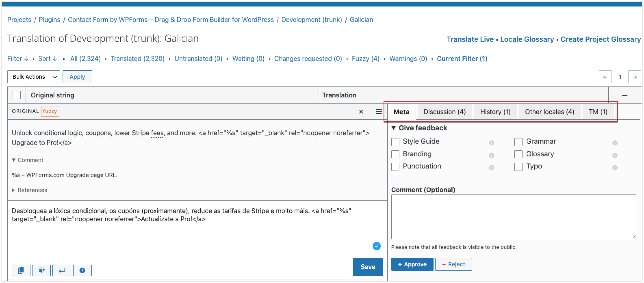Click the insert tab character icon
This screenshot has height=283, width=644.
coord(41,270)
